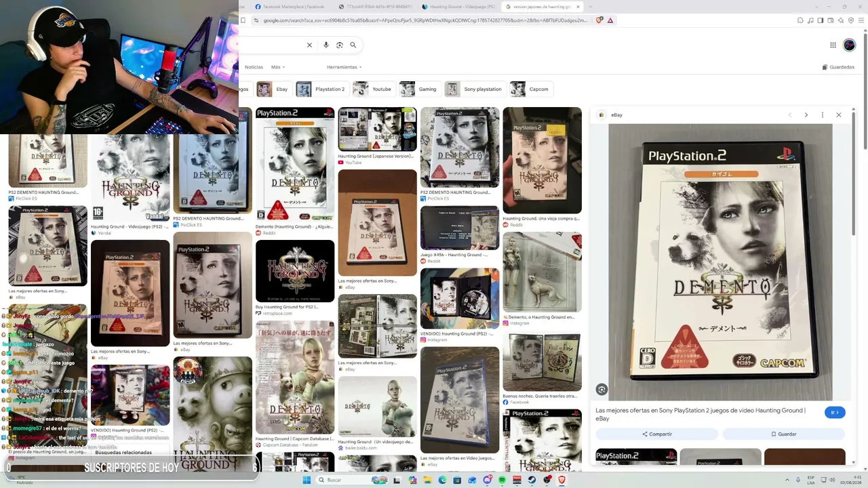
Task: Open more options in eBay preview panel
Action: point(823,115)
